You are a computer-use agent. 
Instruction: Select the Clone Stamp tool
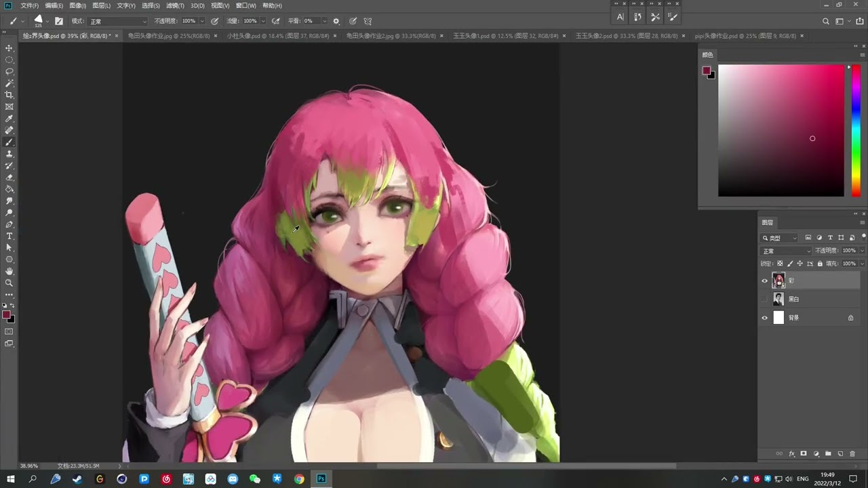pos(9,154)
